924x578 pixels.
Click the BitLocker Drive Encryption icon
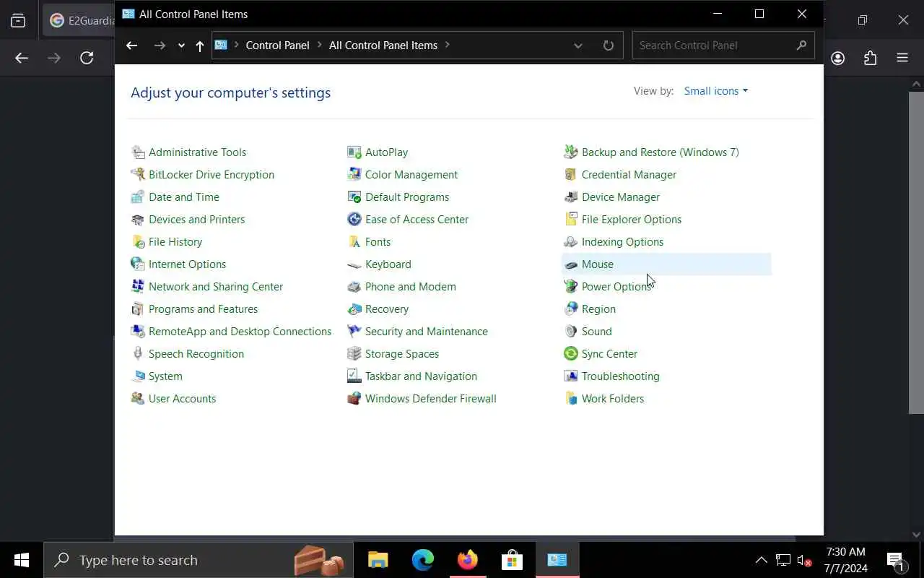point(138,175)
